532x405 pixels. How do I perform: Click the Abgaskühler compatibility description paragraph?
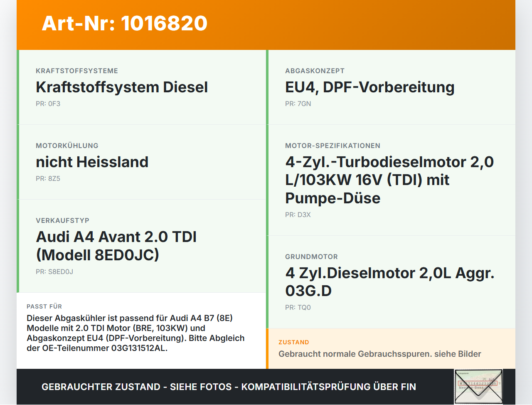coord(135,333)
